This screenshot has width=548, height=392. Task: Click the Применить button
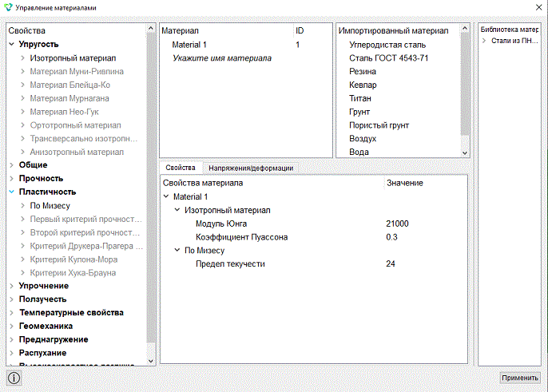520,378
